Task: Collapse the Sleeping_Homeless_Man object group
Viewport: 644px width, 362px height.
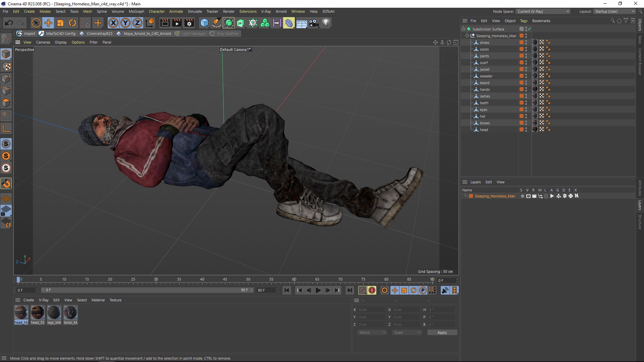Action: coord(467,36)
